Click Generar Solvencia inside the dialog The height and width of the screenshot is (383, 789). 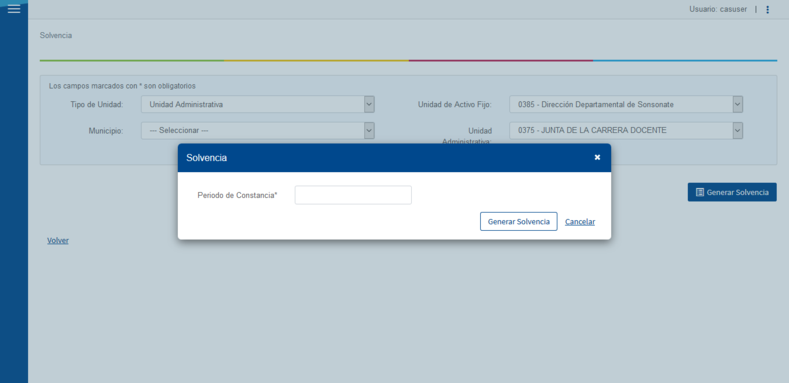519,221
